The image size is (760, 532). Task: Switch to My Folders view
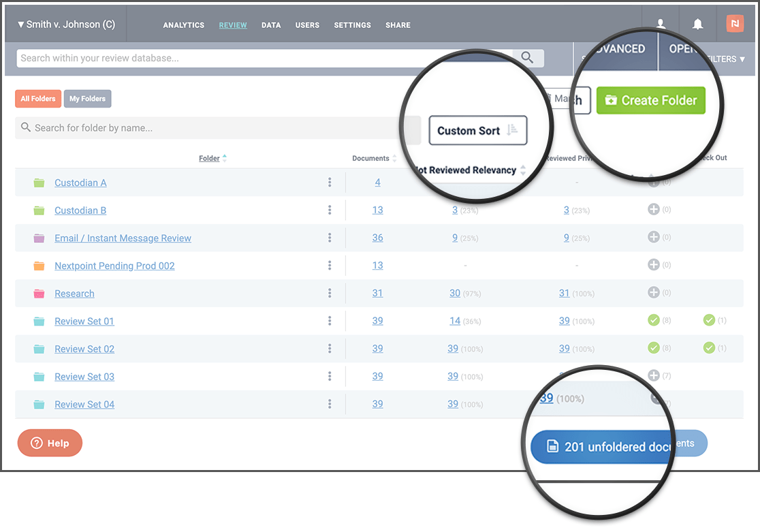click(87, 99)
